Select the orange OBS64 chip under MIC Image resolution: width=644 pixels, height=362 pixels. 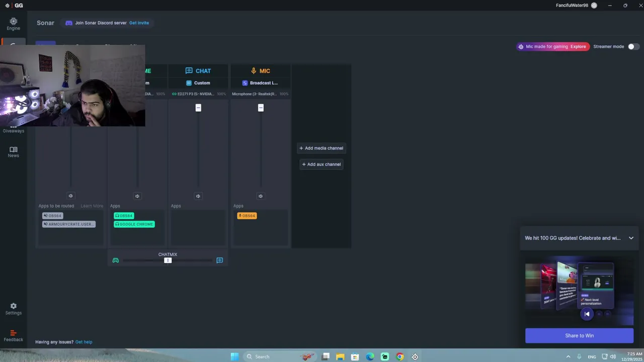pos(247,216)
